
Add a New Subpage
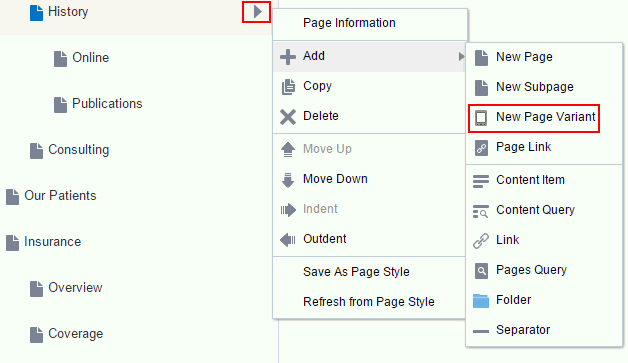click(535, 87)
